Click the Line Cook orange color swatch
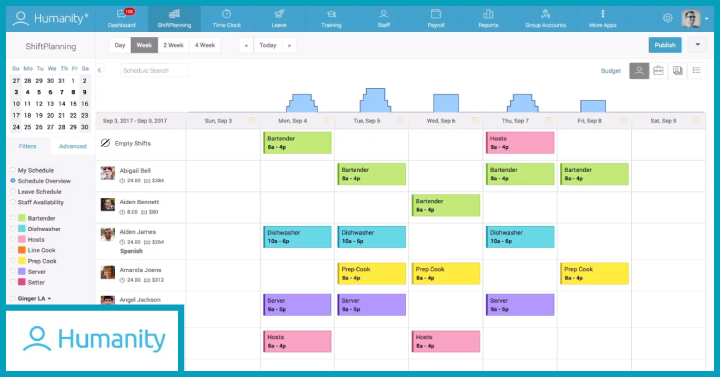The image size is (720, 377). click(22, 250)
